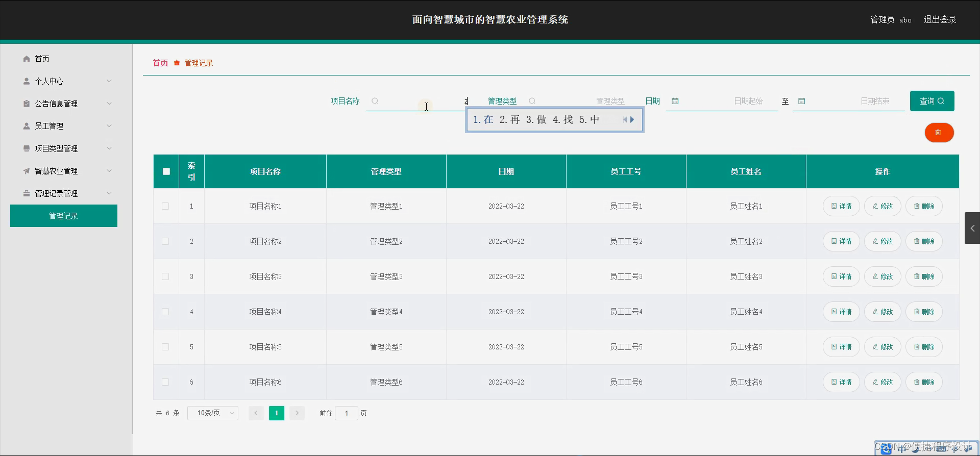
Task: Select the checkbox for row 4
Action: 165,312
